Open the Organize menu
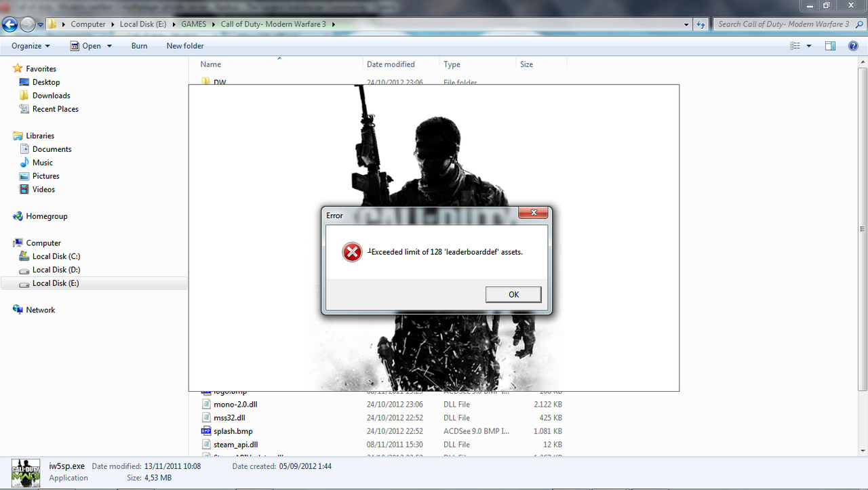This screenshot has height=490, width=868. (31, 46)
